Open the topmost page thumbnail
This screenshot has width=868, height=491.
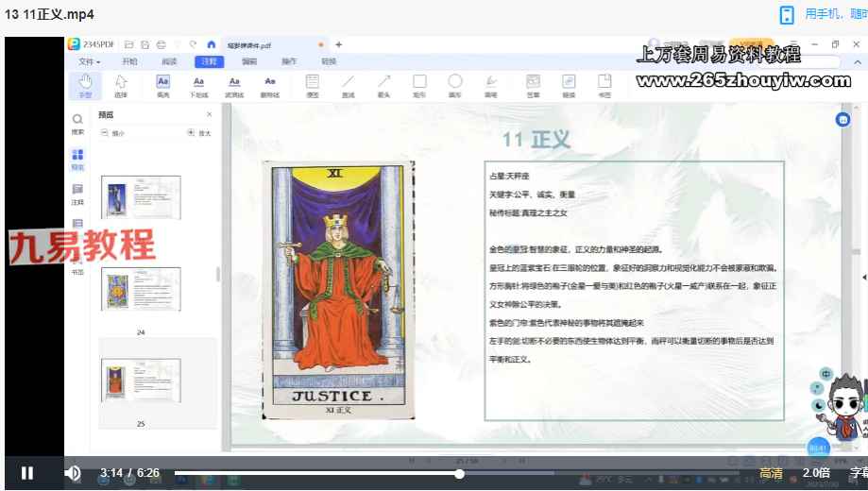(x=141, y=197)
